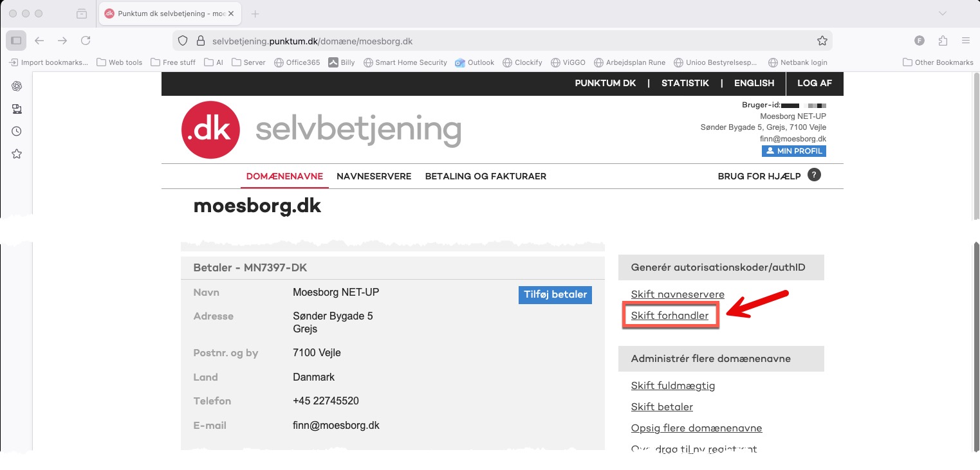Select BETALING OG FAKTURAER menu
980x470 pixels.
pos(486,176)
